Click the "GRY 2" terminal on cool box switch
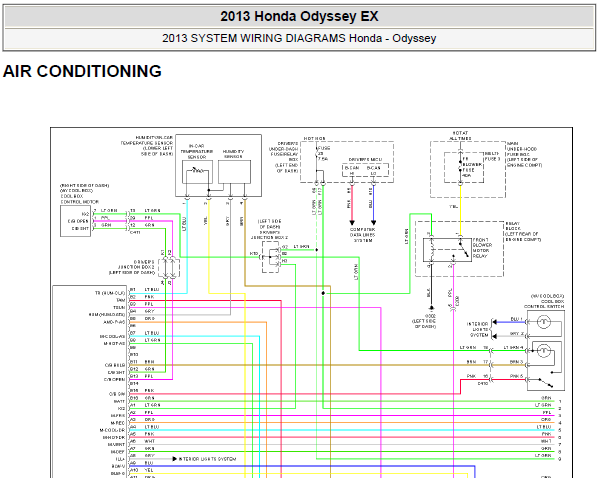 pyautogui.click(x=516, y=333)
